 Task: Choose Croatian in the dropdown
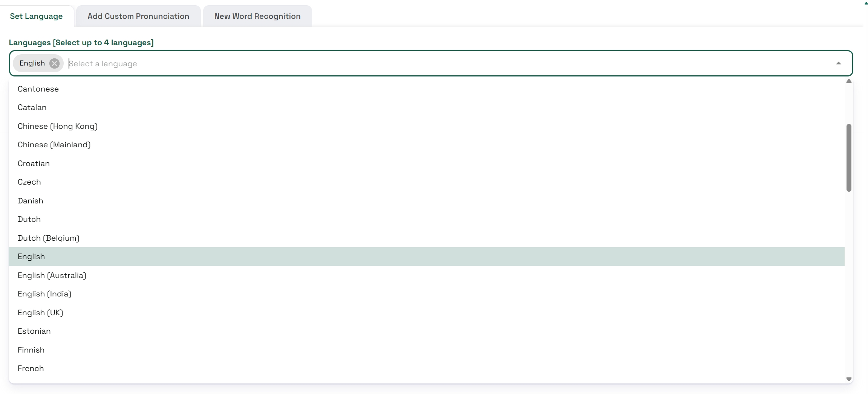(x=34, y=163)
